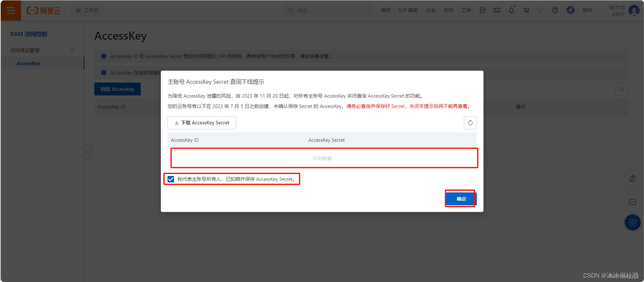Open the blue grid widgets floating button

[x=633, y=222]
